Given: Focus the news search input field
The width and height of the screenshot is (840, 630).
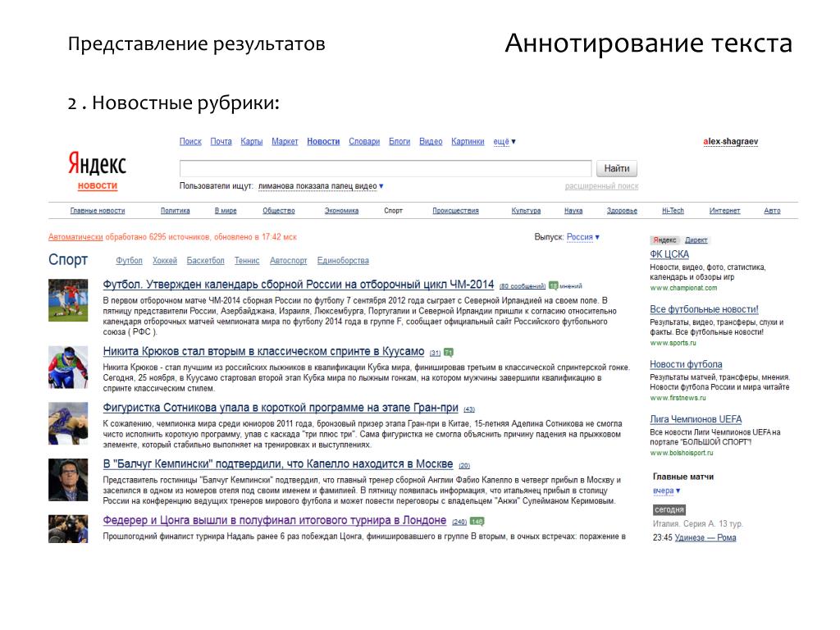Looking at the screenshot, I should (386, 168).
